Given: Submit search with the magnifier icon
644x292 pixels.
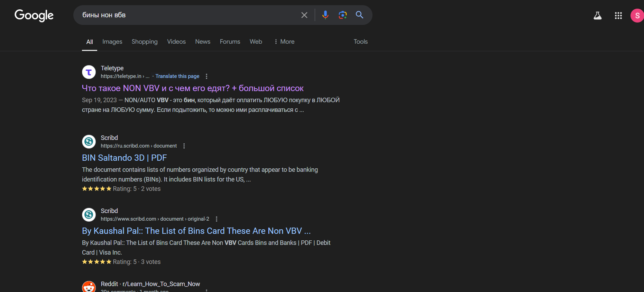Looking at the screenshot, I should (360, 15).
